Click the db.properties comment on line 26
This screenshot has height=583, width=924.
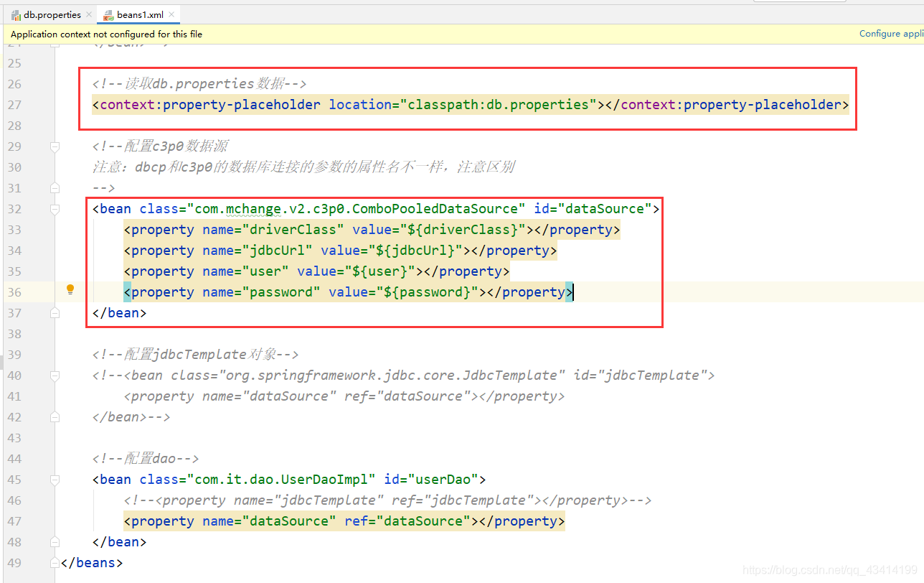click(x=199, y=84)
